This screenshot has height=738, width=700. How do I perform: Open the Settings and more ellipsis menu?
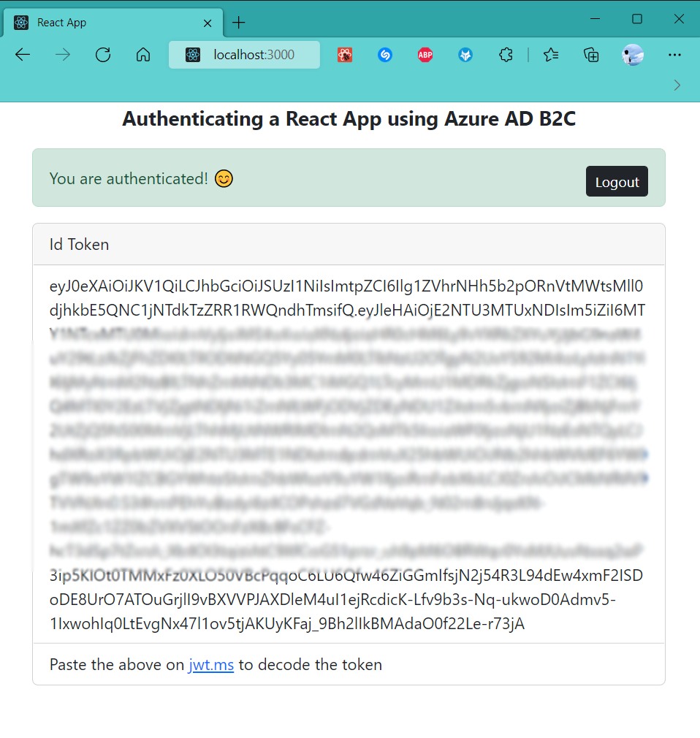coord(674,55)
